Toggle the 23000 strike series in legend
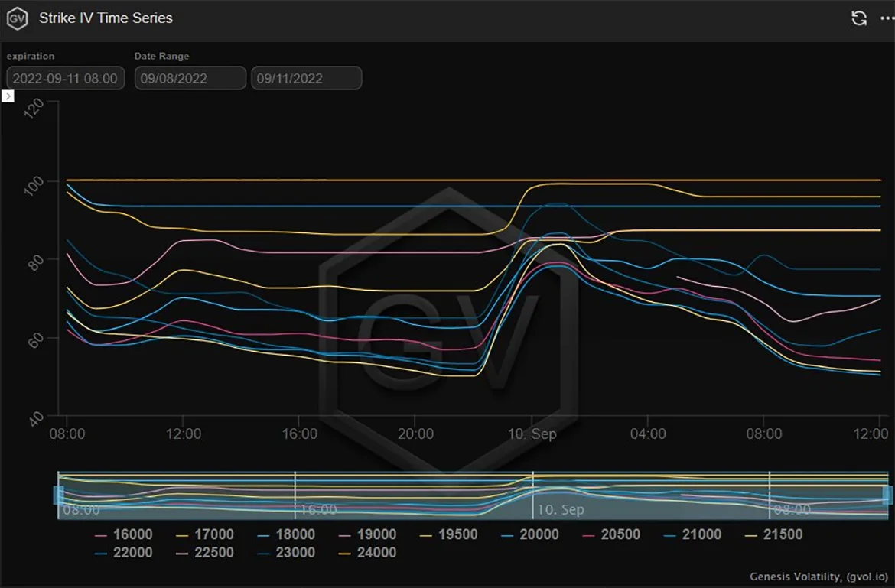This screenshot has width=895, height=588. [286, 553]
